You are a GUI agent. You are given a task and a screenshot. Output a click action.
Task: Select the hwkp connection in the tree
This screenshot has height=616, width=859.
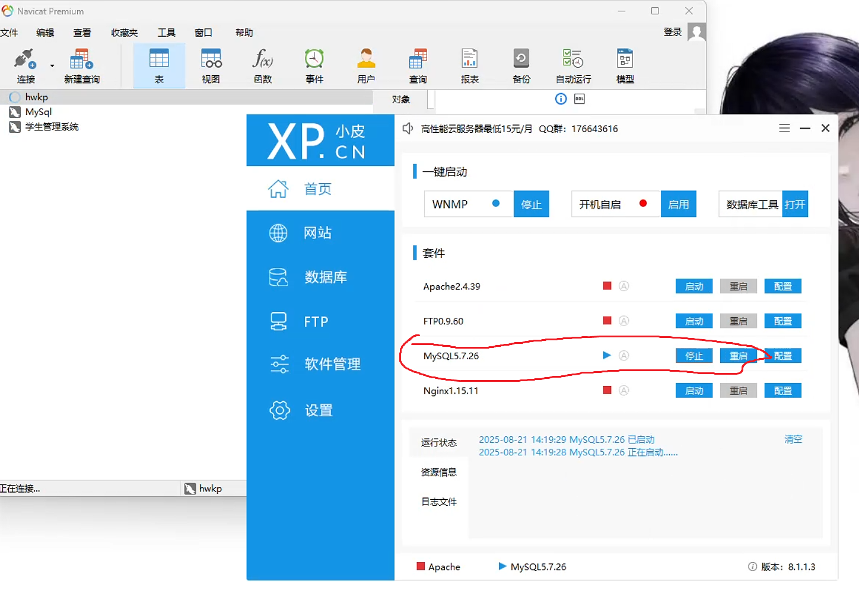tap(36, 97)
